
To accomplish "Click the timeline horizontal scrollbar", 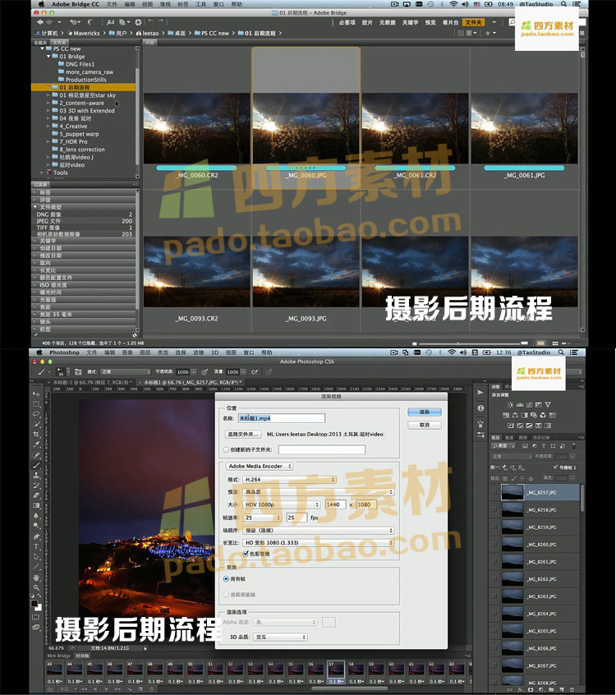I will (349, 688).
